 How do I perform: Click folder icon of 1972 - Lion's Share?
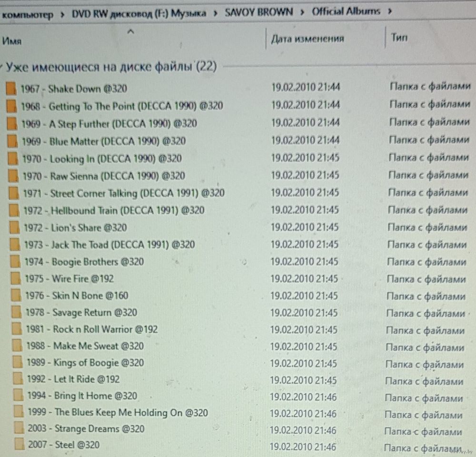[14, 228]
